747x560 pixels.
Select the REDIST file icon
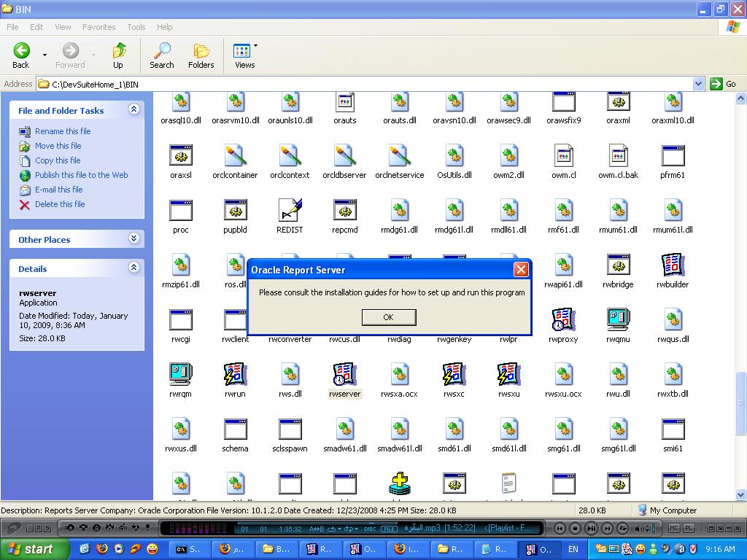click(x=290, y=211)
